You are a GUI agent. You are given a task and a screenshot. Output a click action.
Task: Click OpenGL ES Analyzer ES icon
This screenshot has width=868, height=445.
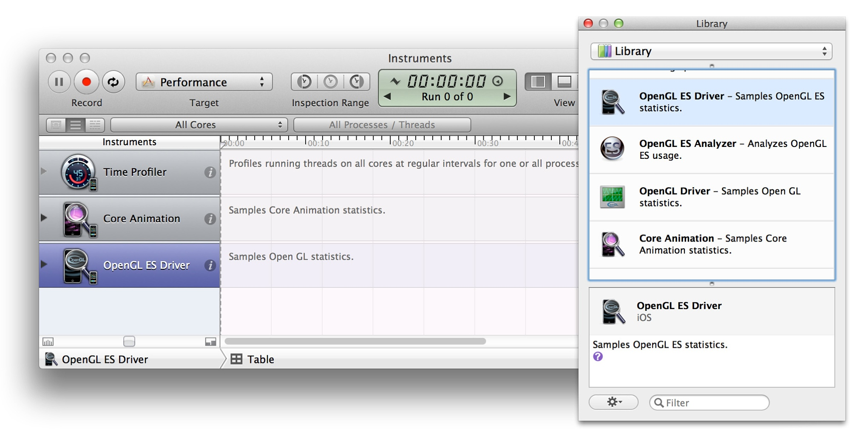click(x=612, y=148)
